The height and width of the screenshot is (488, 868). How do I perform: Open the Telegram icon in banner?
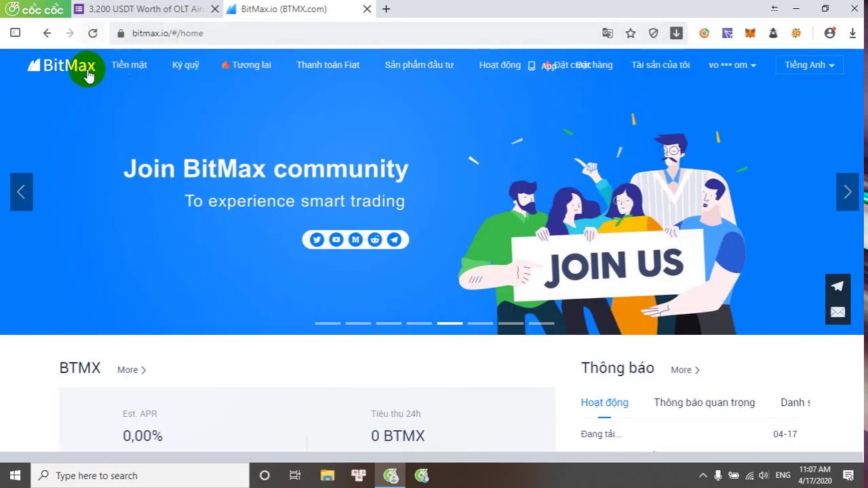coord(394,239)
